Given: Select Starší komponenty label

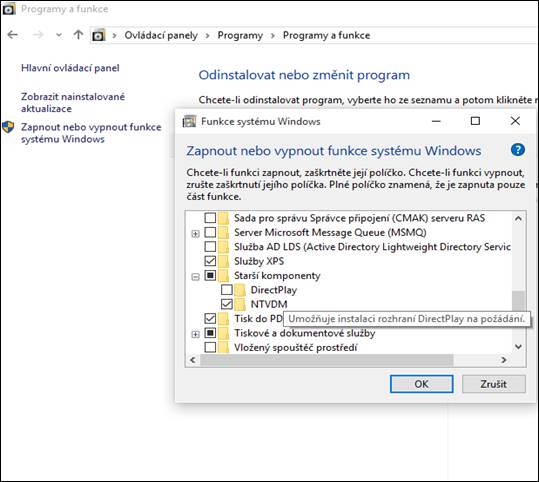Looking at the screenshot, I should click(x=277, y=276).
